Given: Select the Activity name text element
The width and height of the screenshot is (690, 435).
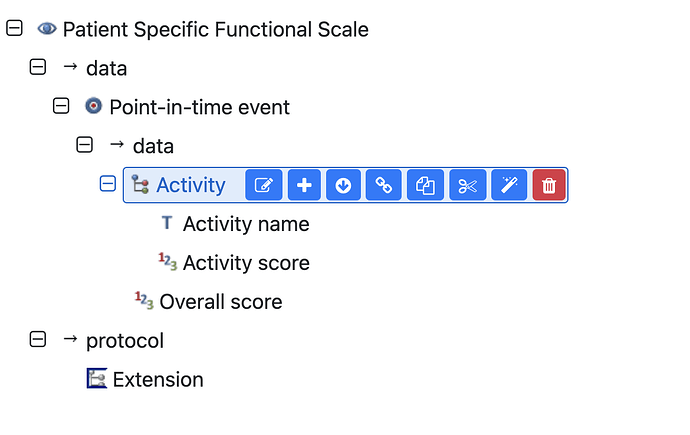Looking at the screenshot, I should (245, 224).
